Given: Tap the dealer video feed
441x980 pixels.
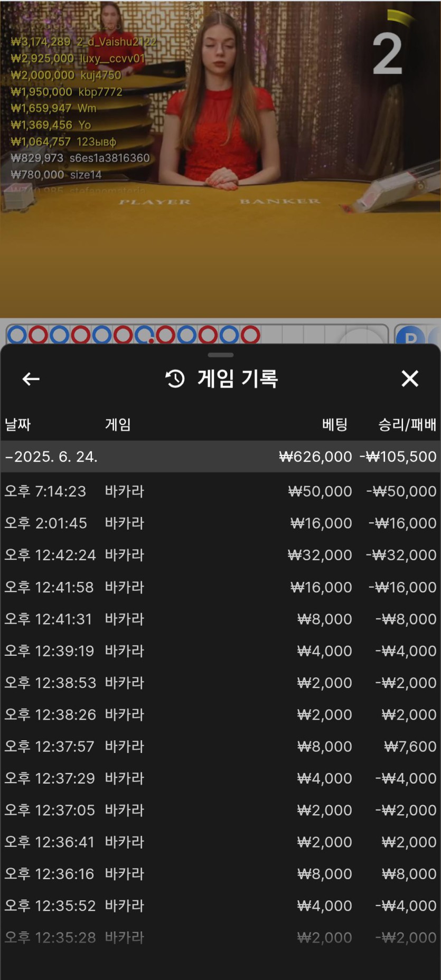Looking at the screenshot, I should [x=222, y=132].
